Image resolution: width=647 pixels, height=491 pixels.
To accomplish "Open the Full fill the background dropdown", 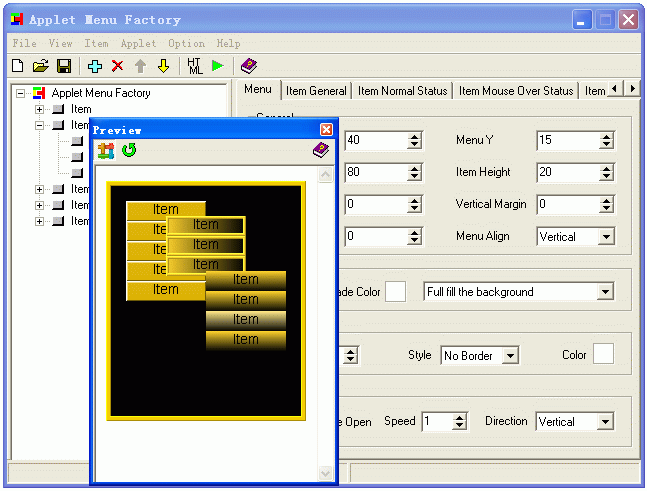I will coord(605,292).
